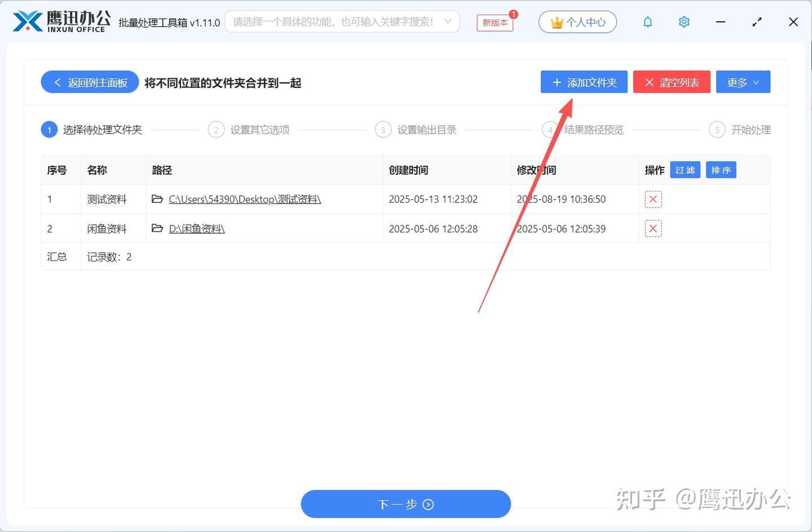Switch to step 设置其它选项
The height and width of the screenshot is (532, 812).
tap(249, 129)
